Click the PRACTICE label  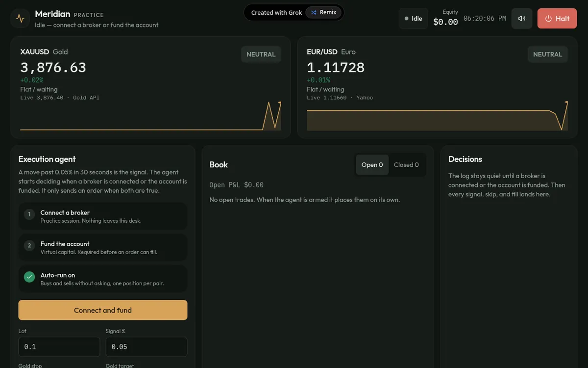[89, 15]
